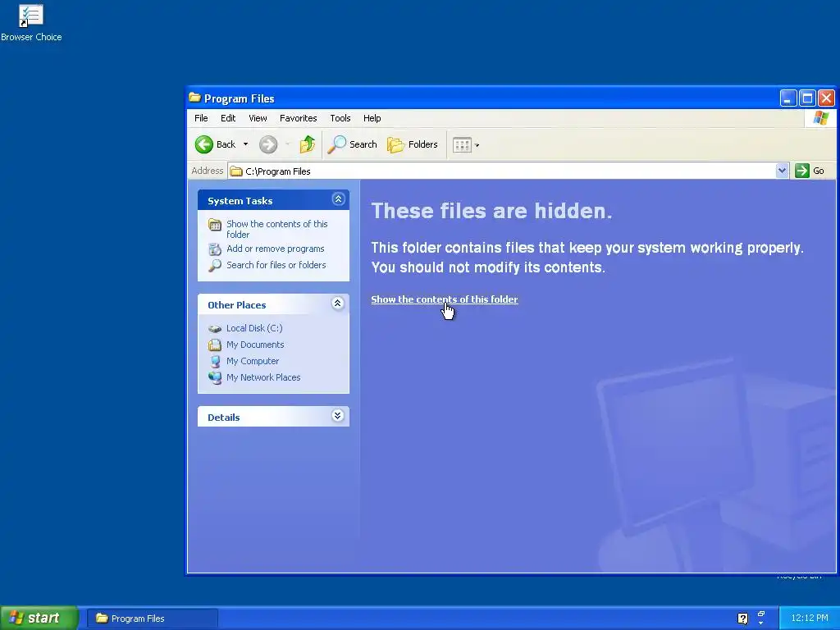The height and width of the screenshot is (630, 840).
Task: Open My Documents link
Action: coord(255,345)
